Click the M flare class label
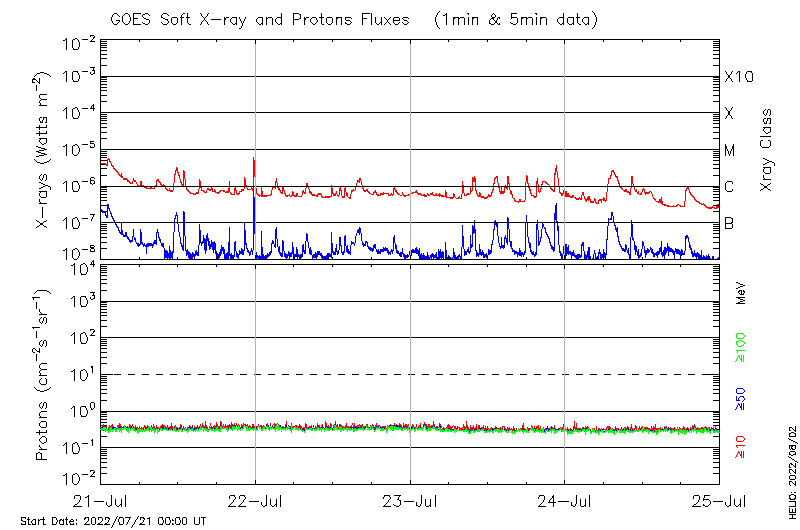This screenshot has width=800, height=530. tap(730, 151)
